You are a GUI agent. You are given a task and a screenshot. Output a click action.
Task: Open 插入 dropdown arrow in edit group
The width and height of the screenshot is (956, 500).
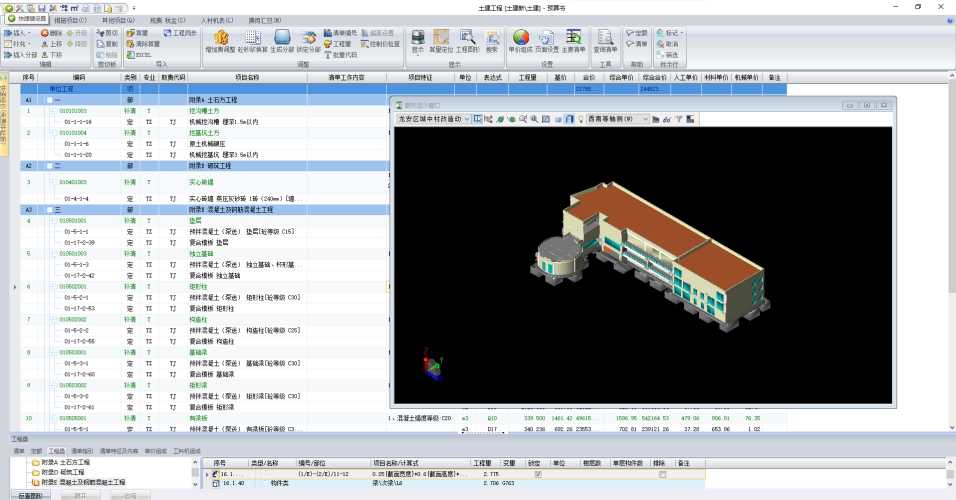tap(29, 33)
